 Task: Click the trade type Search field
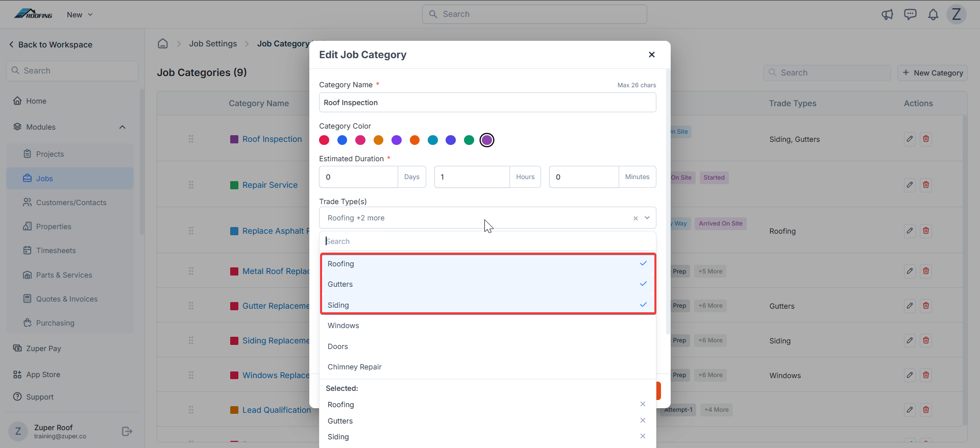(487, 241)
